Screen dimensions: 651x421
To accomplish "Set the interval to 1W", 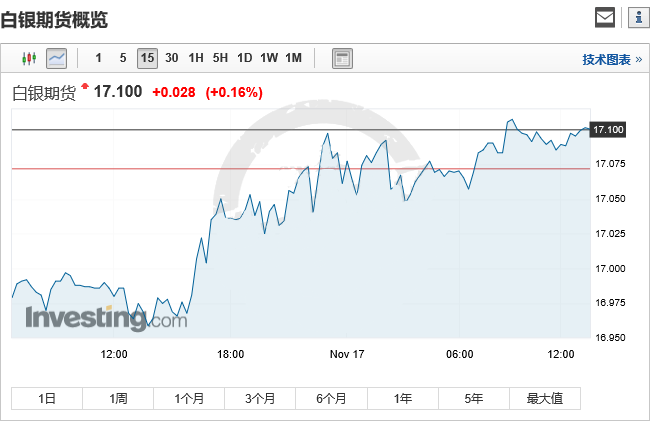I will [x=269, y=58].
